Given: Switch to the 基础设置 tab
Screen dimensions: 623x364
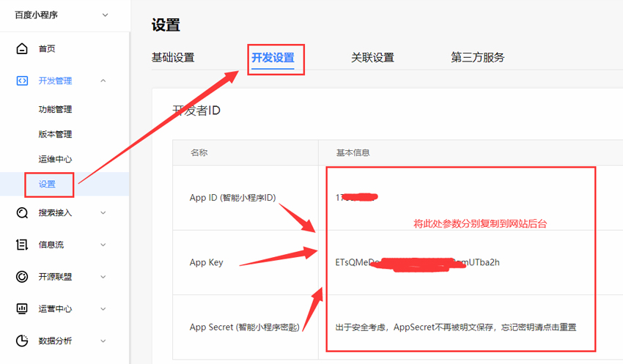Looking at the screenshot, I should click(x=173, y=58).
